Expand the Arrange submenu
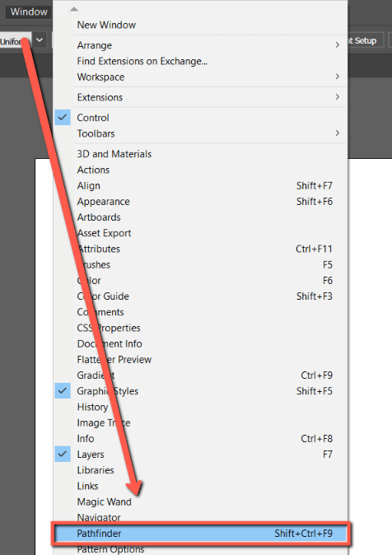The width and height of the screenshot is (392, 555). (200, 45)
